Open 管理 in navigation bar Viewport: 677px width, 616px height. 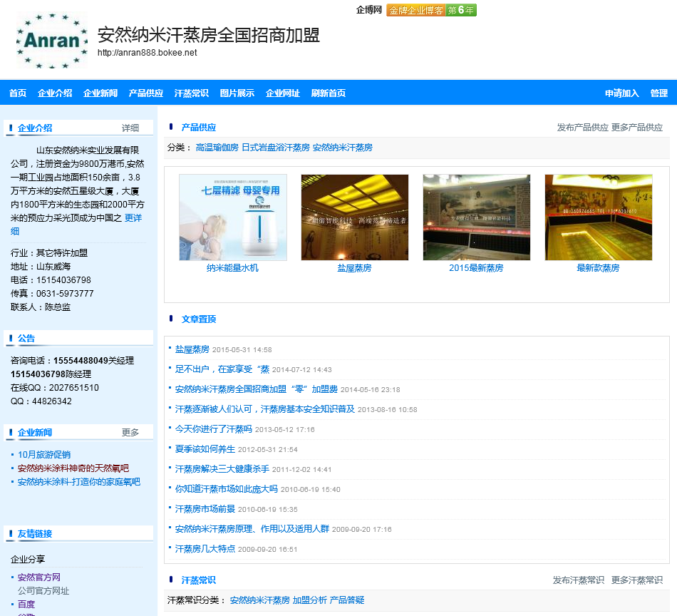659,93
